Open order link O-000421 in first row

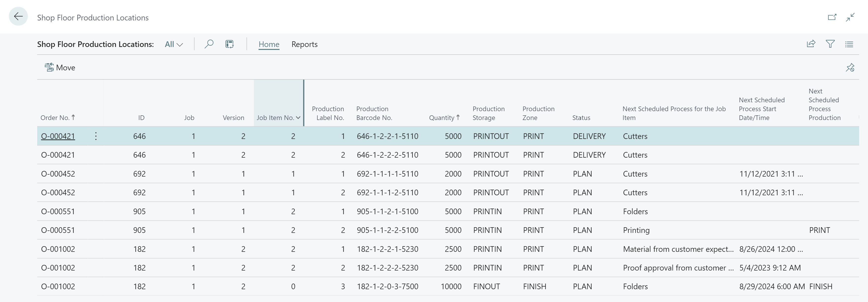[58, 136]
